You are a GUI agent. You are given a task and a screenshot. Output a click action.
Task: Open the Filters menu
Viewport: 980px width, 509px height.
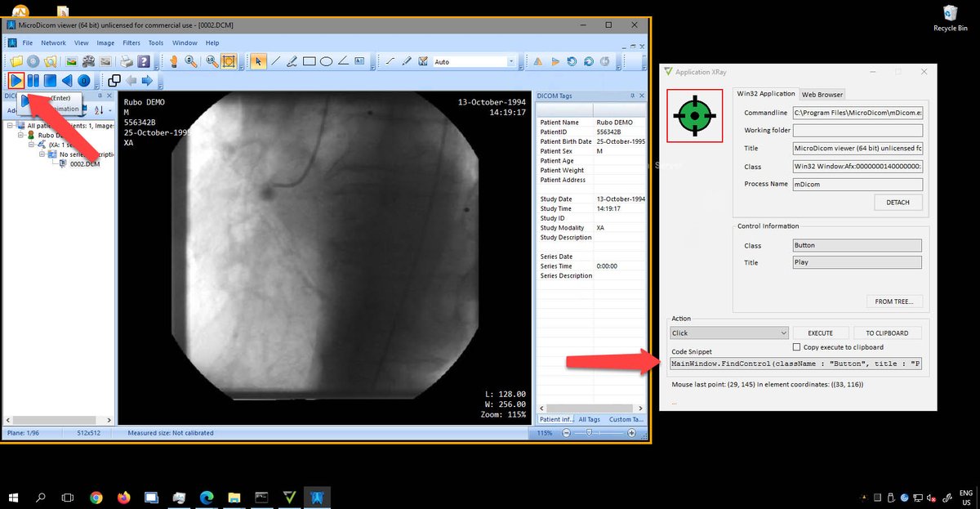(x=131, y=42)
